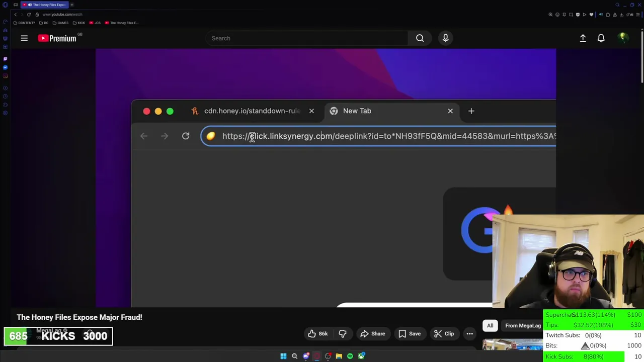Open the YouTube guide hamburger menu
644x362 pixels.
pos(24,38)
